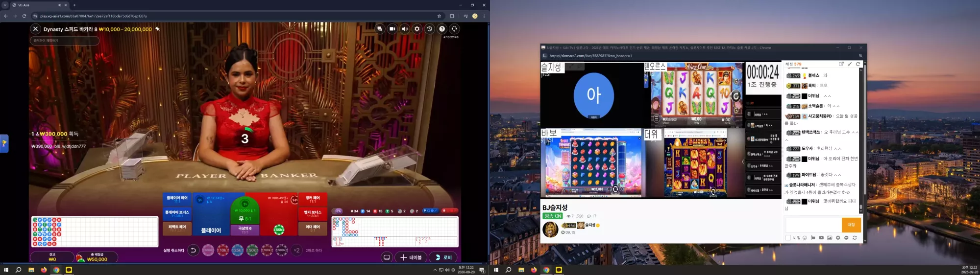Collapse the chat panel arrows icon

pyautogui.click(x=850, y=64)
